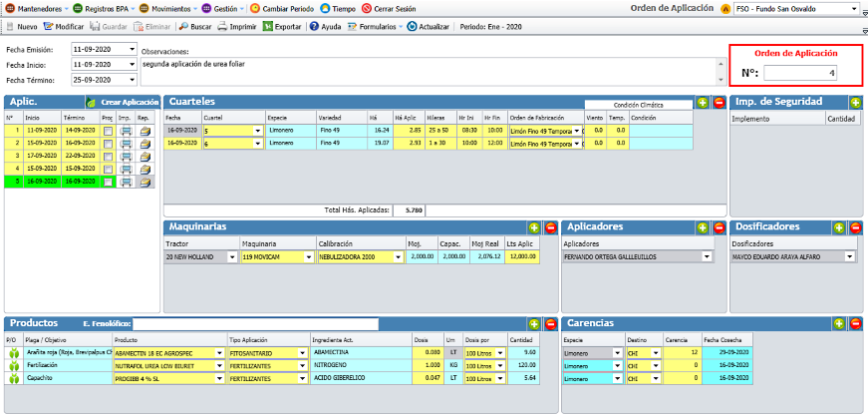Add an entry in Aplicadores panel
The image size is (868, 417).
tap(703, 227)
